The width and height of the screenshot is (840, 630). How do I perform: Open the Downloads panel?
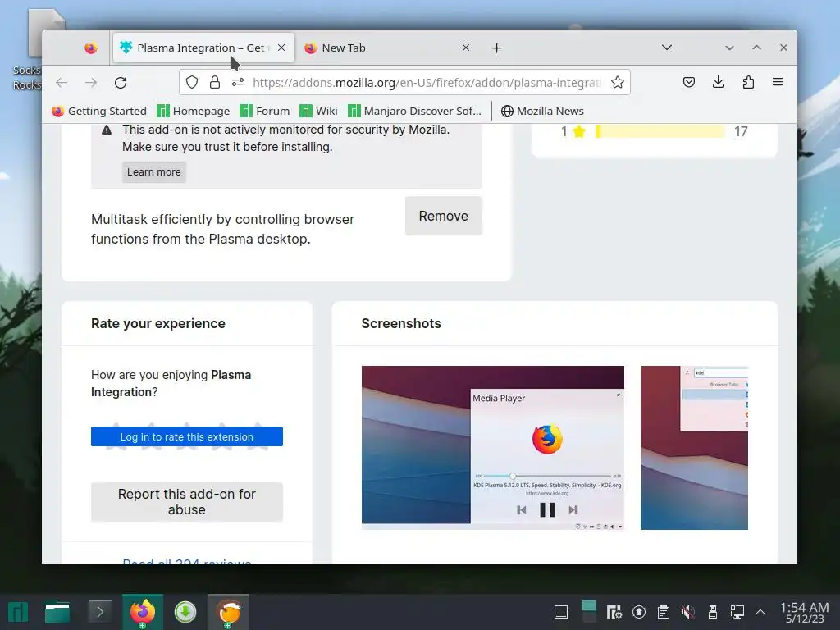click(x=719, y=82)
